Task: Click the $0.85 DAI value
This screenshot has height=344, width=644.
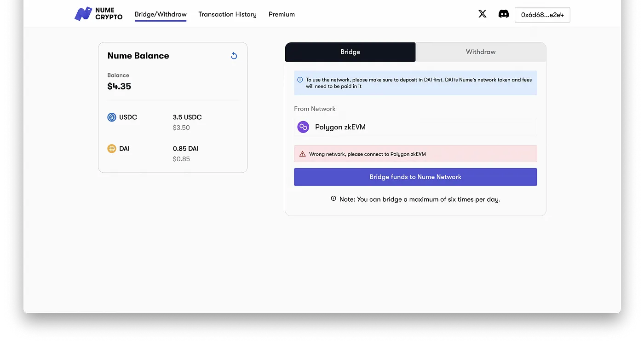Action: [181, 159]
